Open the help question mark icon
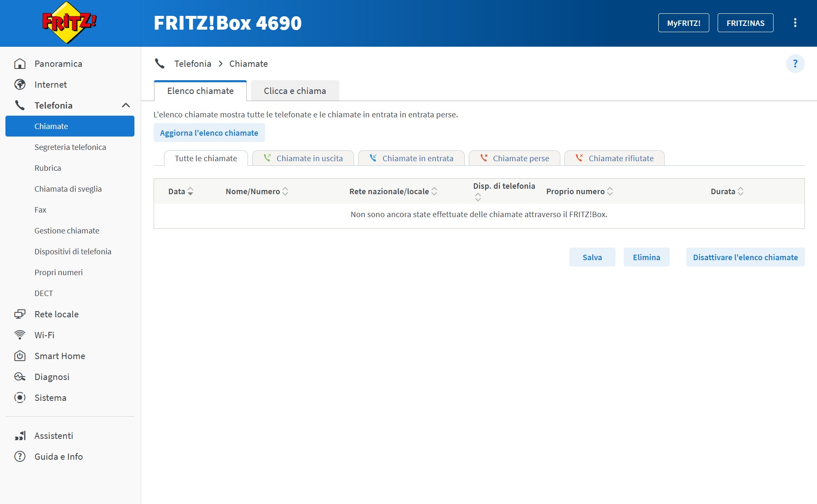The height and width of the screenshot is (504, 817). coord(795,64)
